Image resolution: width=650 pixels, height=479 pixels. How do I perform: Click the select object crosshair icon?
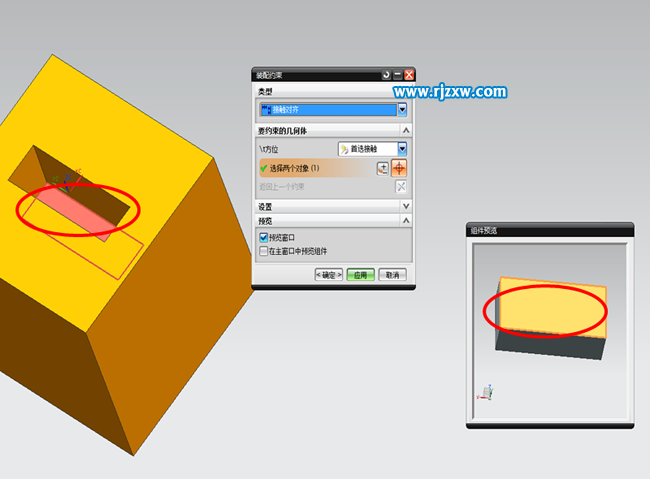(400, 168)
